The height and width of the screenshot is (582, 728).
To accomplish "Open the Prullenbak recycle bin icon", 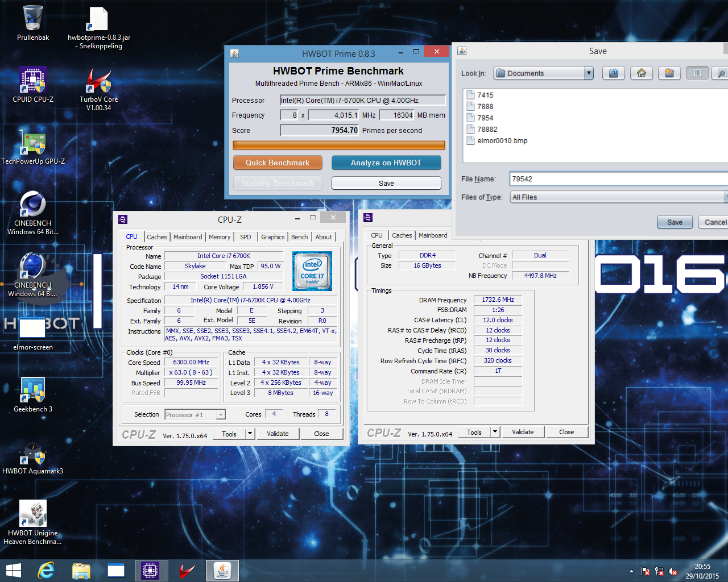I will (32, 23).
